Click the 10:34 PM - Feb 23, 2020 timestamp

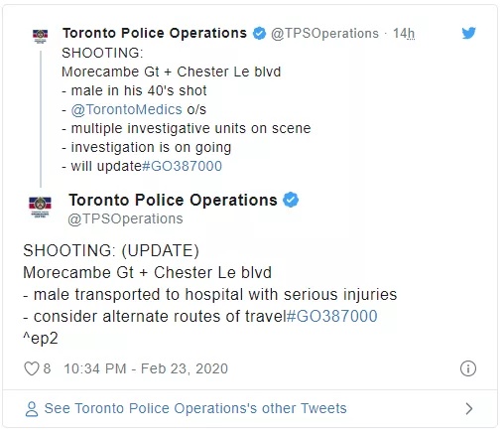tap(146, 368)
